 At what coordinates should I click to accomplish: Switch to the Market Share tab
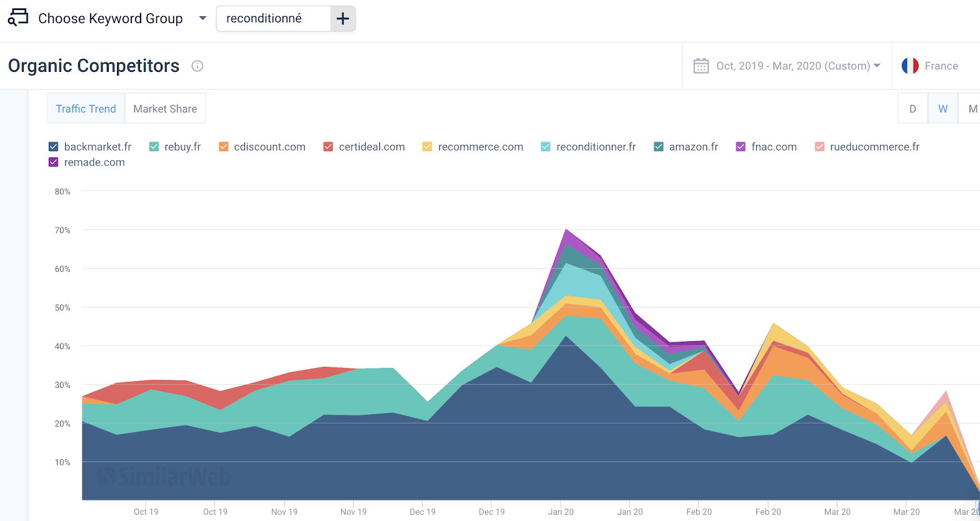pyautogui.click(x=165, y=109)
